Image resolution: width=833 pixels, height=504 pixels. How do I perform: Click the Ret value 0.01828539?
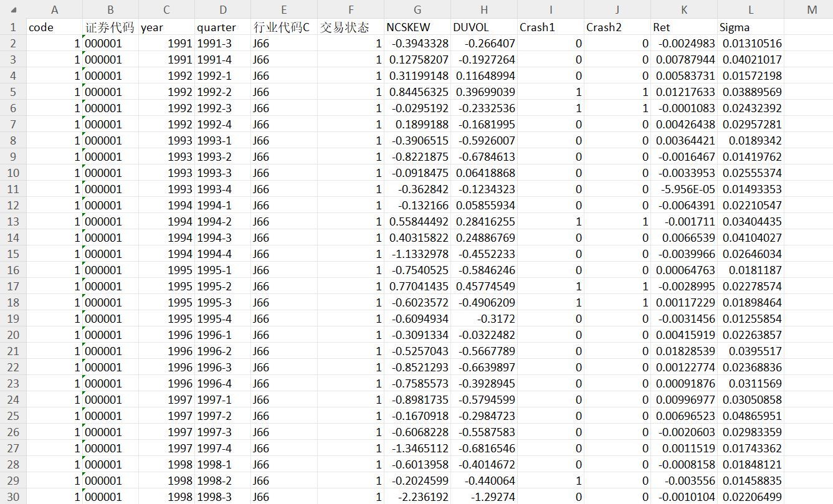(684, 351)
